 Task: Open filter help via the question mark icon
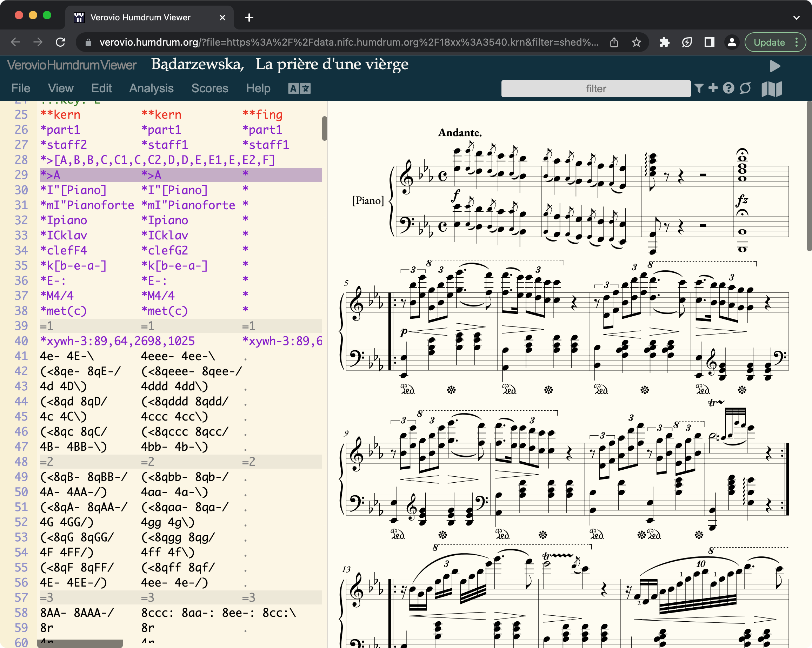728,88
